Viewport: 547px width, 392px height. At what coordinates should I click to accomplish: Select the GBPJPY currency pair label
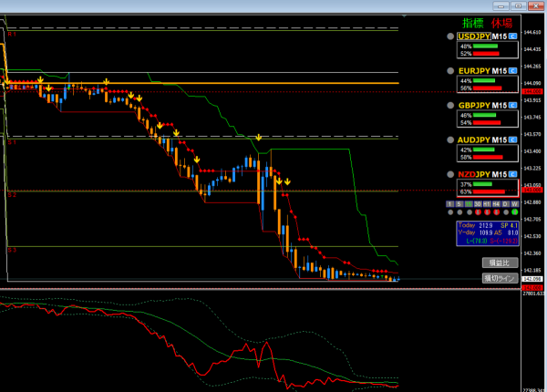coord(474,105)
